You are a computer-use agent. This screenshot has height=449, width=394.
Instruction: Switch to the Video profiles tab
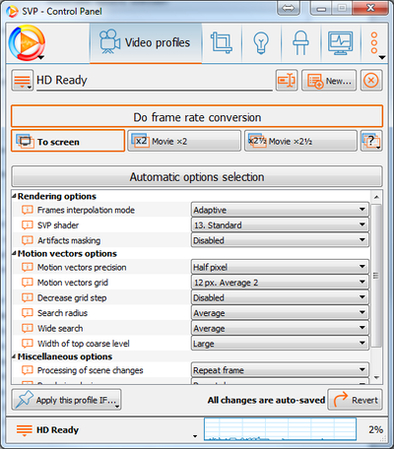146,43
